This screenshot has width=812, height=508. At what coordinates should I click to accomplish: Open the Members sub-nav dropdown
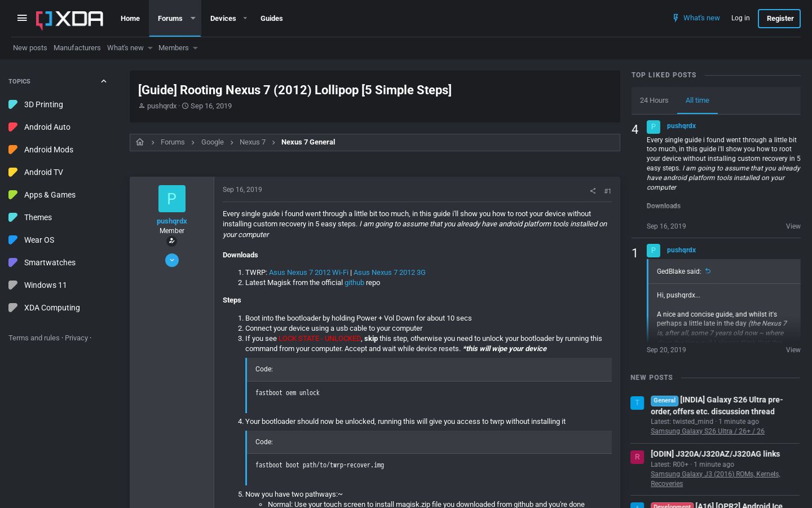pos(195,48)
